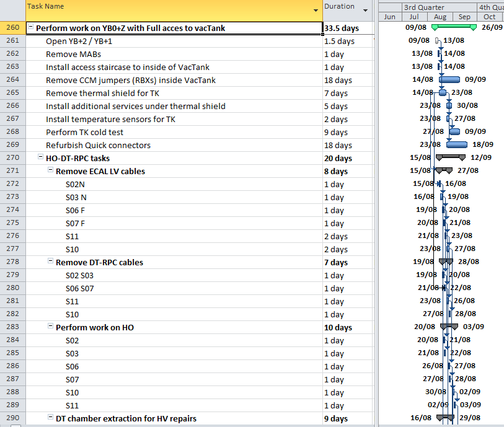Open the Duration column filter dropdown
Screen dimensions: 504x427
(x=365, y=11)
